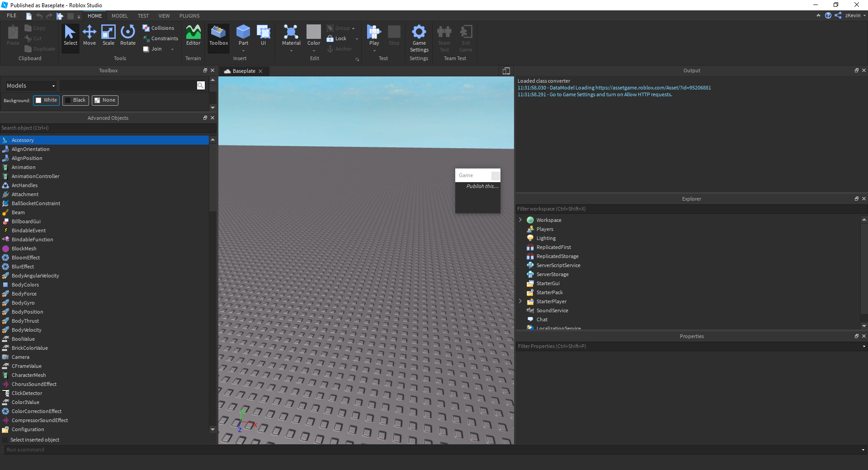Select StarterGui in Explorer
Screen dimensions: 868x470
(x=548, y=283)
